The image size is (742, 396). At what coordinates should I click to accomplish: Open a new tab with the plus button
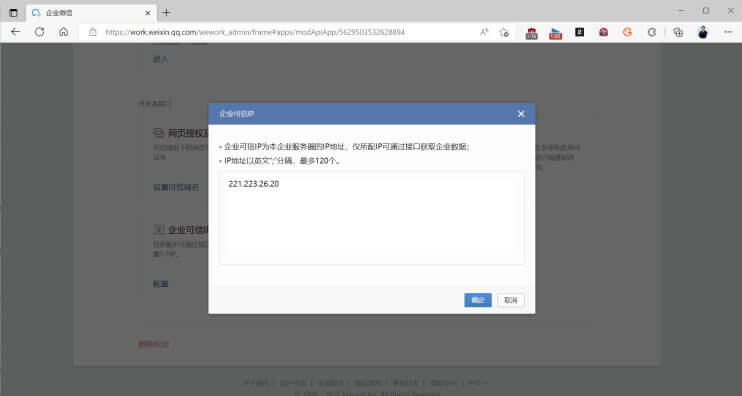[166, 13]
